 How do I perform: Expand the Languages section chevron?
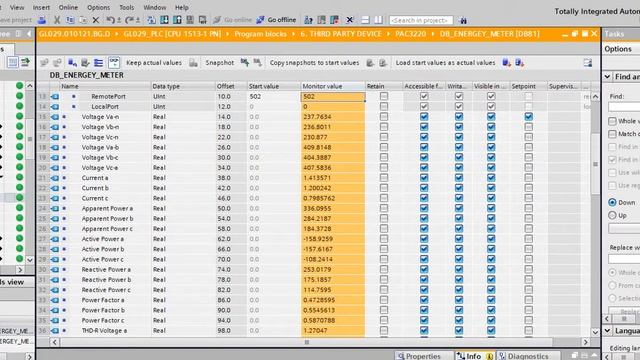608,330
